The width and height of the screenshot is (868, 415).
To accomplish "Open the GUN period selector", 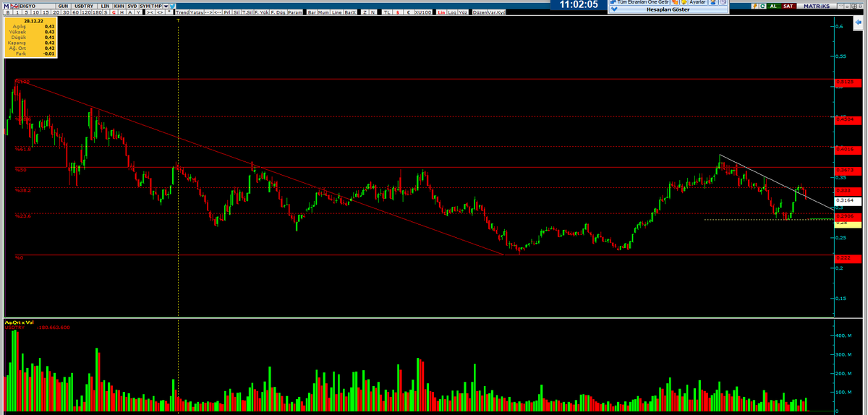I will coord(63,6).
